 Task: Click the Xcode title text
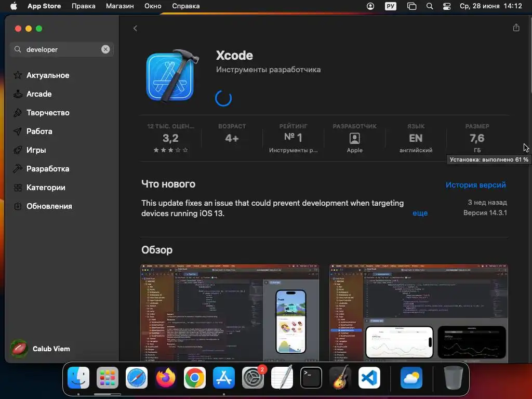234,55
